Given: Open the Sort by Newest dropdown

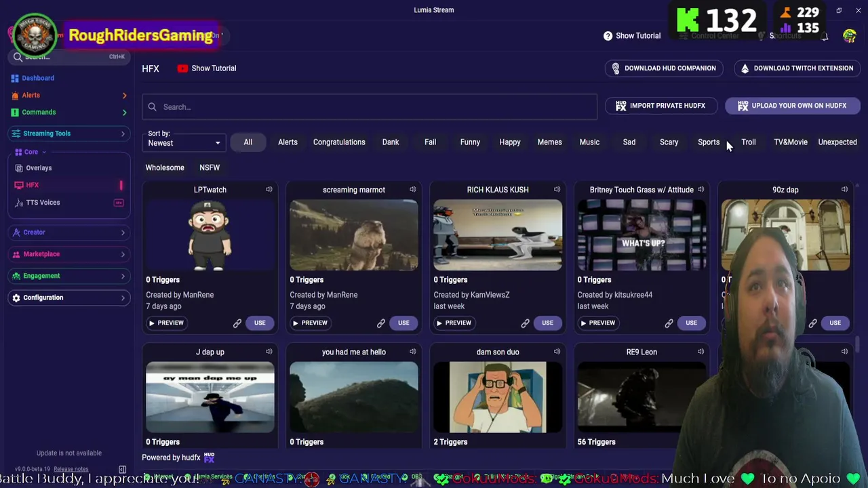Looking at the screenshot, I should [184, 143].
